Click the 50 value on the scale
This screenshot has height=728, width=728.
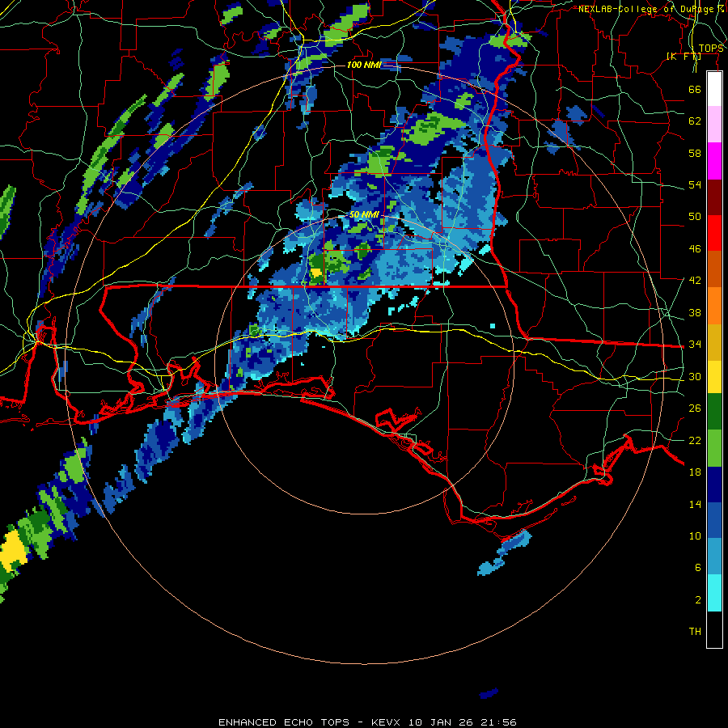[x=695, y=217]
